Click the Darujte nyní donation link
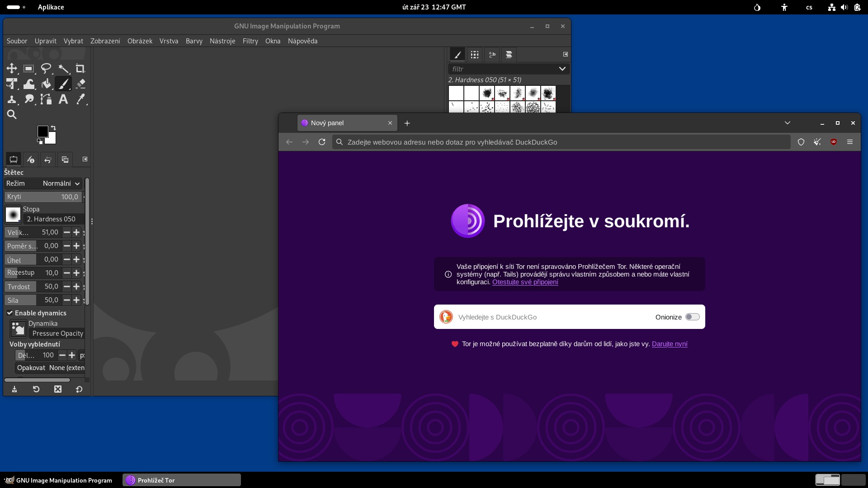This screenshot has width=868, height=488. (x=669, y=344)
